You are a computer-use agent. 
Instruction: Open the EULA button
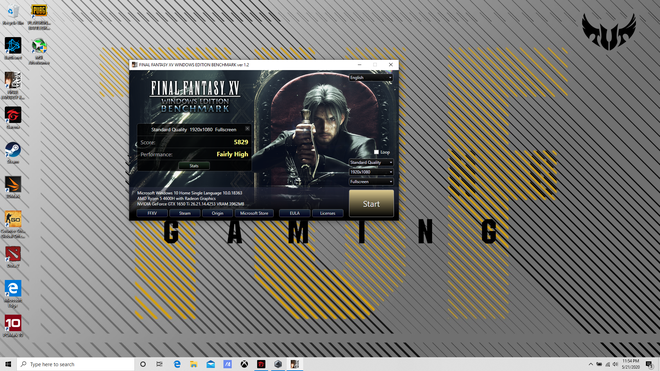click(295, 213)
